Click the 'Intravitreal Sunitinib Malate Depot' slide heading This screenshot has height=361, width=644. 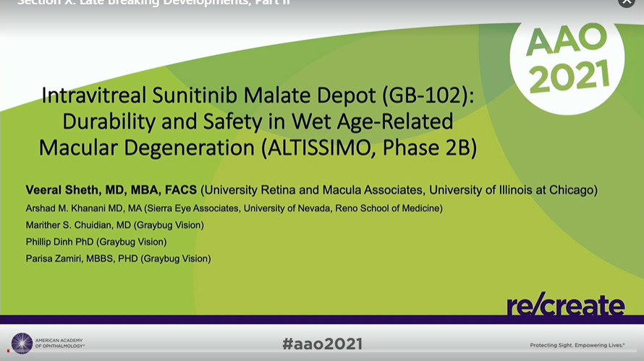point(258,95)
